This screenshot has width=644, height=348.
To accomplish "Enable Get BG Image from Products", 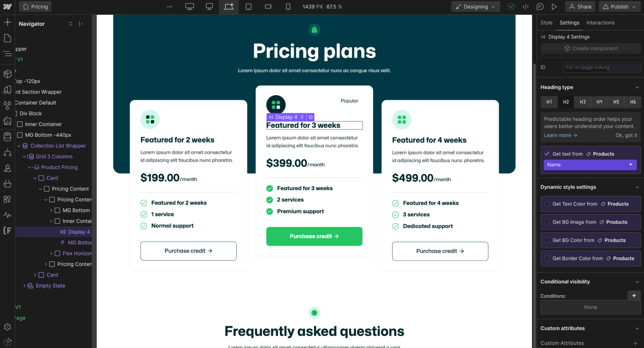I will [547, 222].
